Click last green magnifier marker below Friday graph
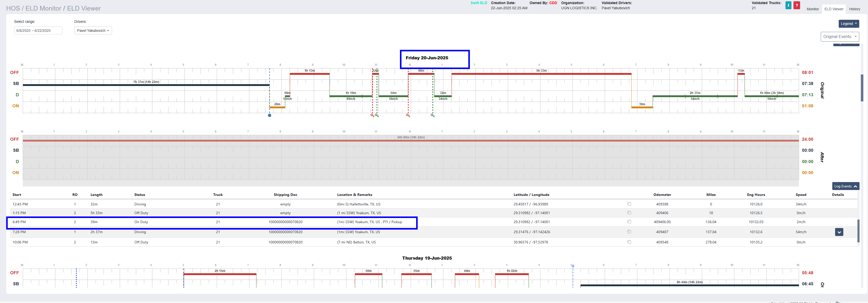This screenshot has width=868, height=303. (x=433, y=116)
